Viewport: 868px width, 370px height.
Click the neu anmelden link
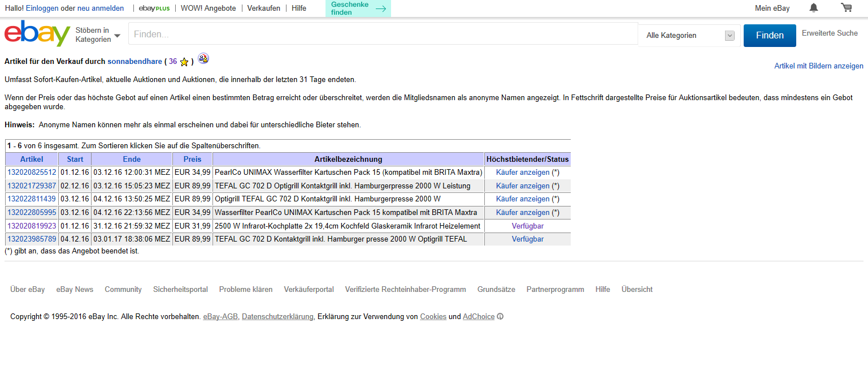[100, 8]
